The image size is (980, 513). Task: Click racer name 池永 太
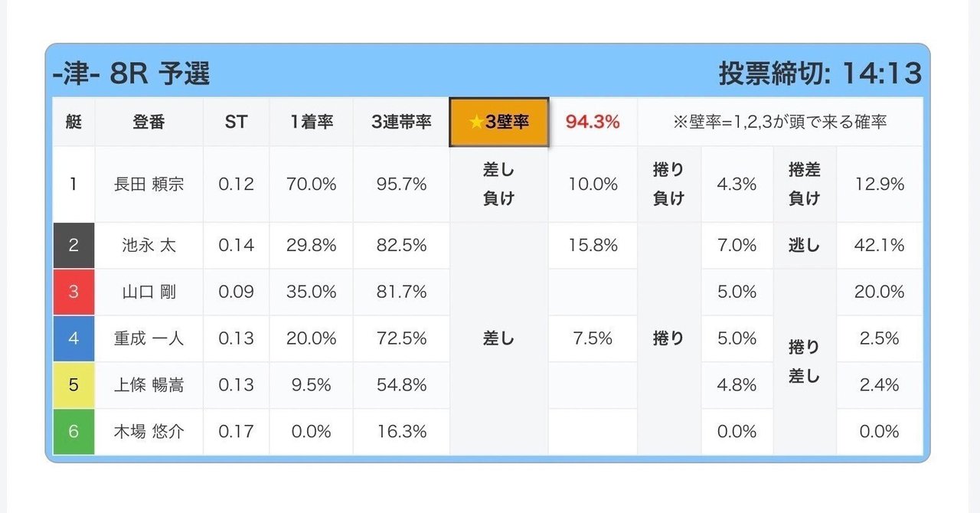pyautogui.click(x=149, y=245)
